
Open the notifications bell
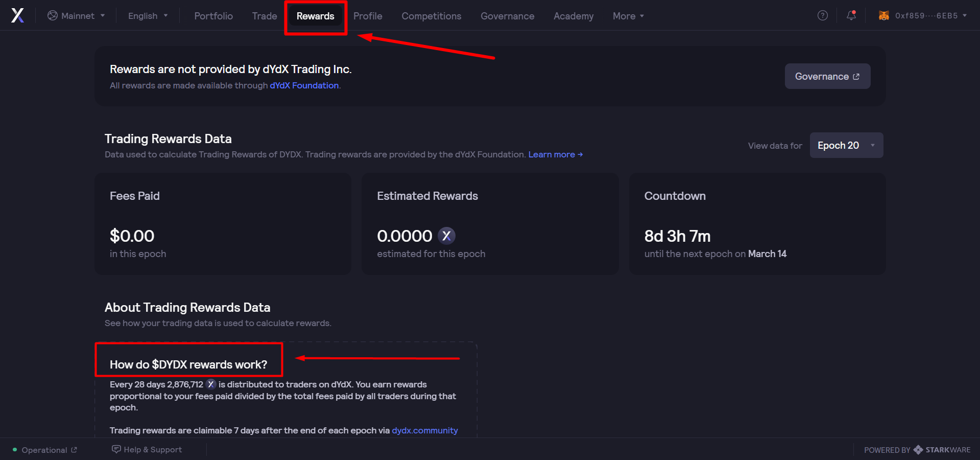tap(851, 15)
